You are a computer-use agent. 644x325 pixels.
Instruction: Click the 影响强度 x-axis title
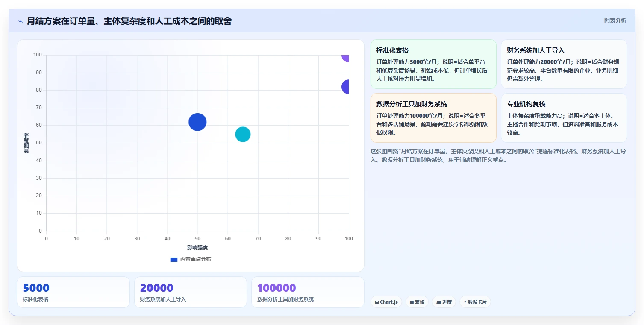(x=197, y=248)
